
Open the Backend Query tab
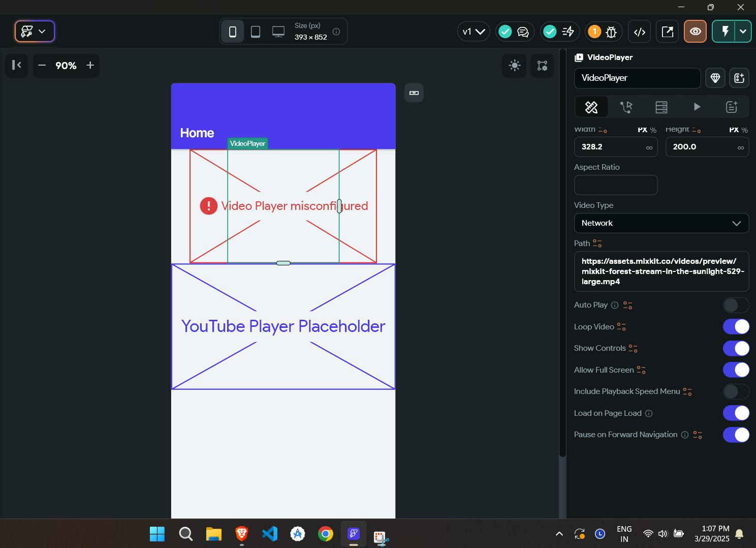pos(661,107)
